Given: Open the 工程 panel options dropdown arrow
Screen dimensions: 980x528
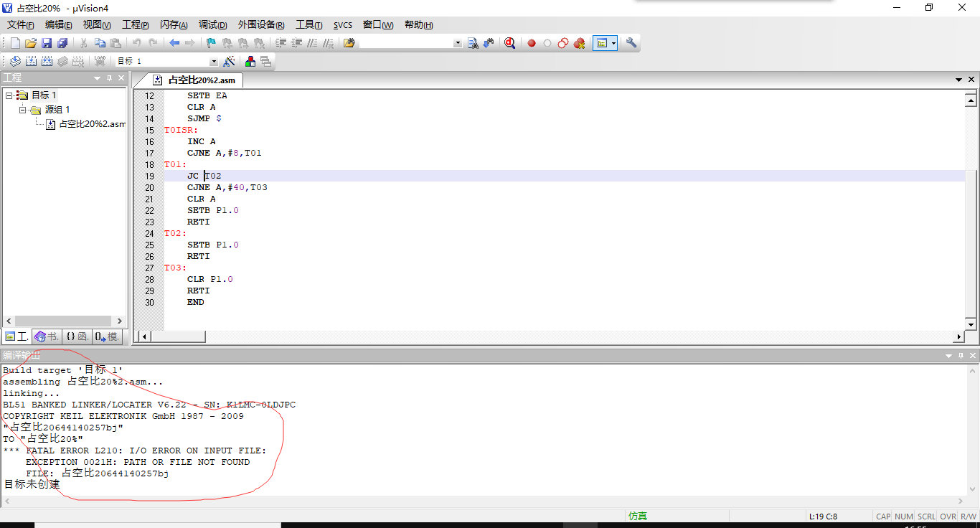Looking at the screenshot, I should (98, 77).
